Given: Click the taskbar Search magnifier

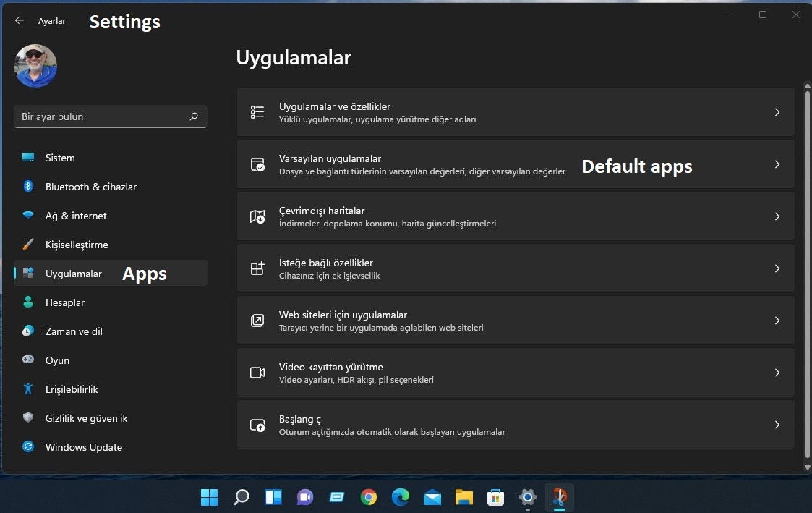Looking at the screenshot, I should tap(241, 497).
